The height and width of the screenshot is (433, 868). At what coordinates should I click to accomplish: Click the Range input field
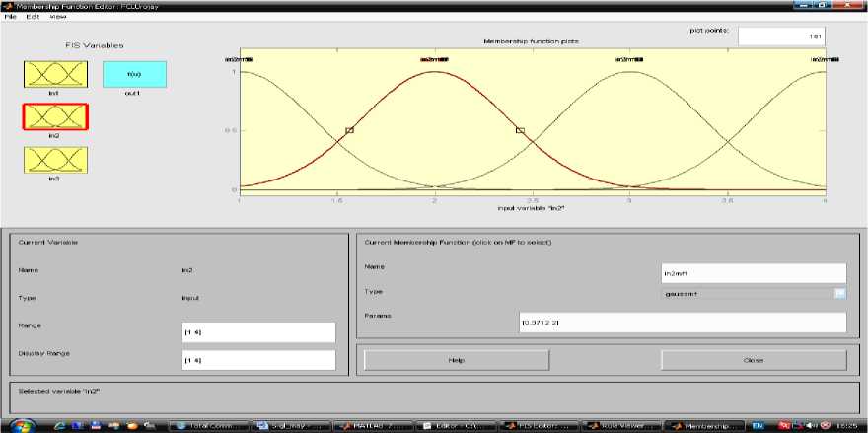click(x=258, y=332)
